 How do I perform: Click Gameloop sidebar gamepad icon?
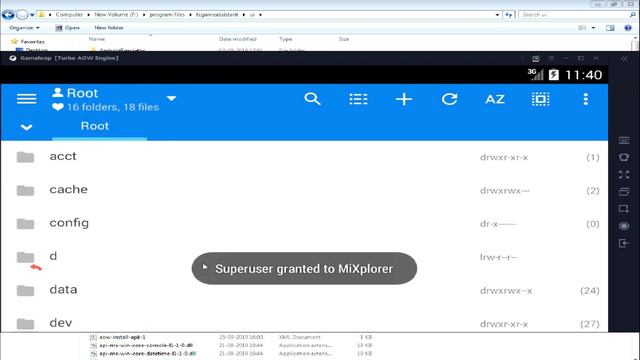point(624,158)
